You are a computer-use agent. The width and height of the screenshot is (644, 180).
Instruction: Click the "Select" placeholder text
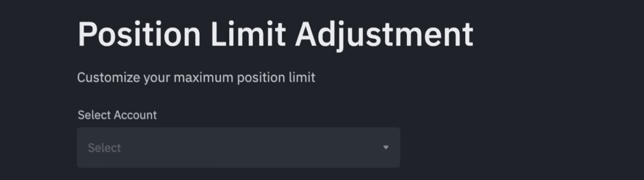104,148
